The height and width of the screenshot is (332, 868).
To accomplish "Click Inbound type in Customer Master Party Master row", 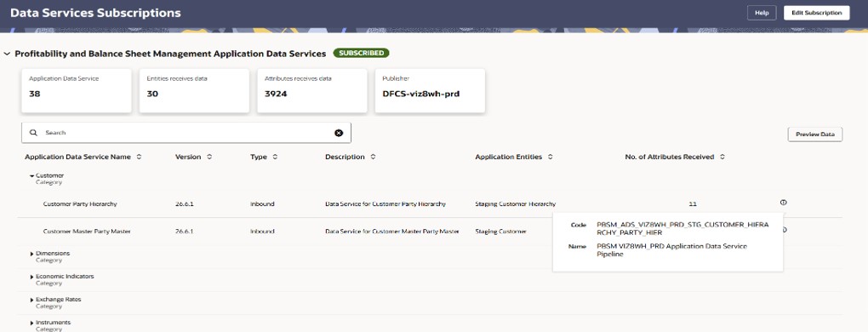I will click(262, 232).
